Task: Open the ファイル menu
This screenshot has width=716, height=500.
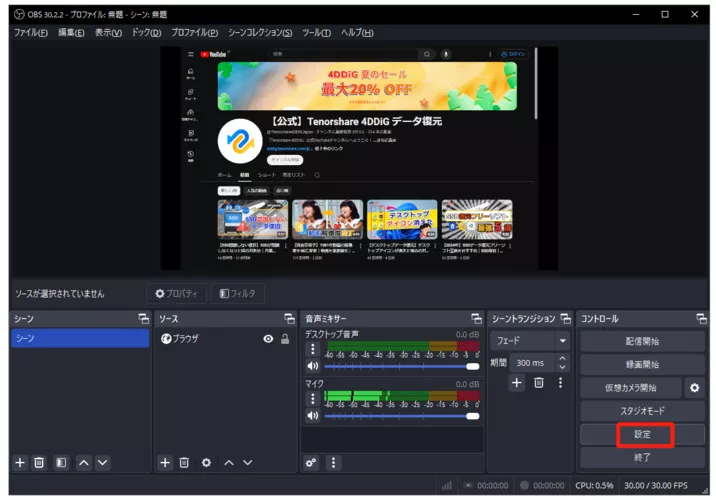Action: tap(33, 33)
